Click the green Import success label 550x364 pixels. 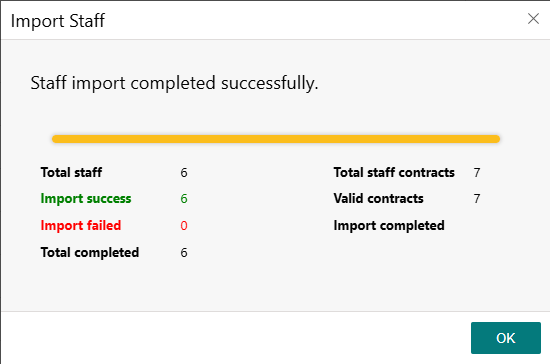click(86, 198)
